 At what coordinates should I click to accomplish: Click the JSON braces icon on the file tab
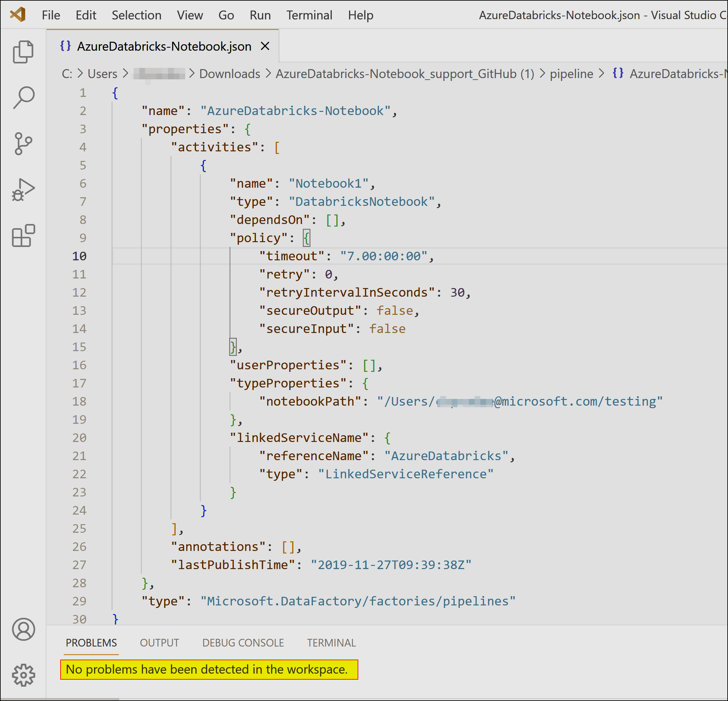pyautogui.click(x=65, y=46)
